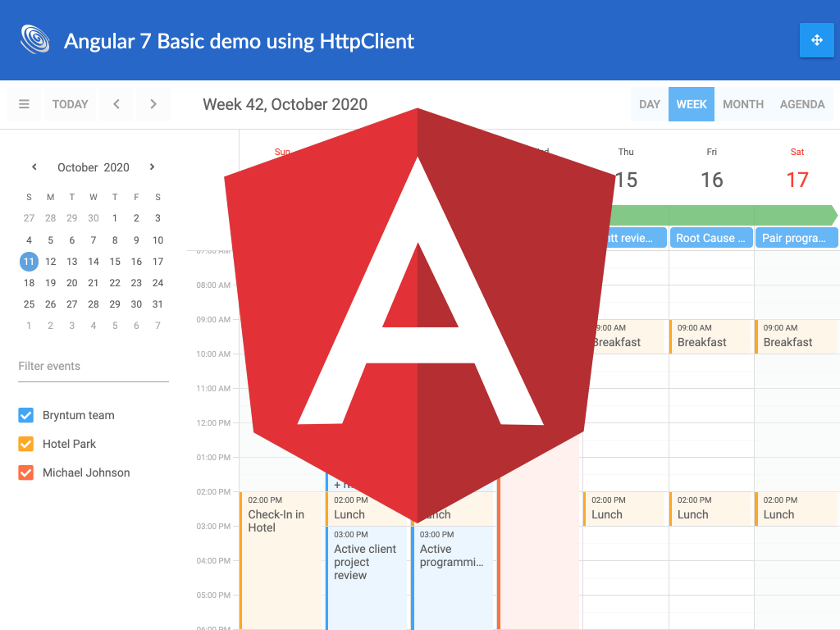Image resolution: width=840 pixels, height=630 pixels.
Task: Click 2020 year label in mini calendar
Action: point(116,167)
